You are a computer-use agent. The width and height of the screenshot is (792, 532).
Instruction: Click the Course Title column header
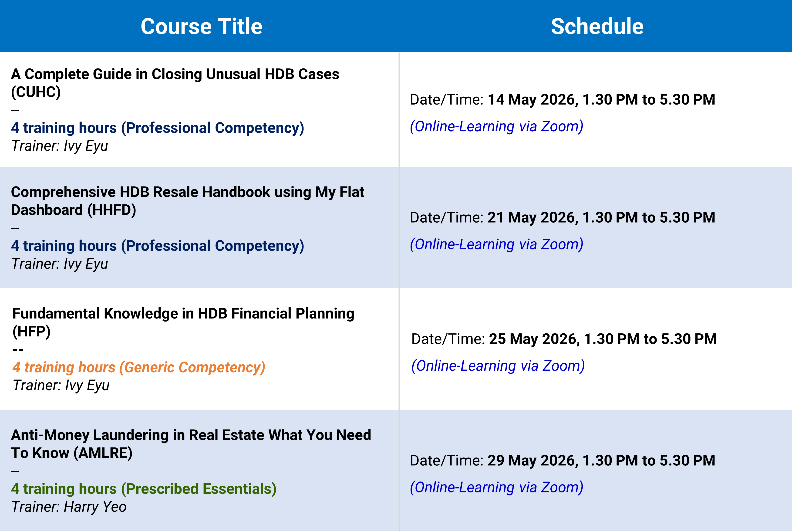(x=202, y=27)
